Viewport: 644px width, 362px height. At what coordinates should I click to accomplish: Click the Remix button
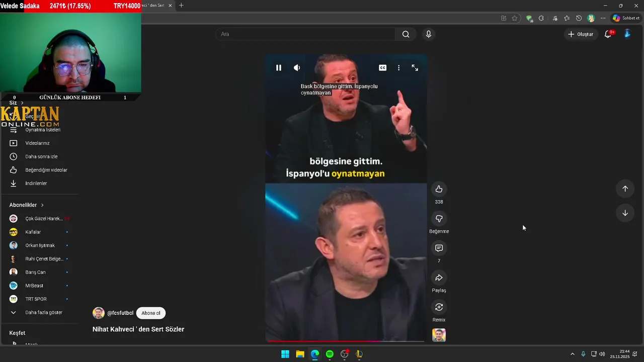tap(439, 307)
